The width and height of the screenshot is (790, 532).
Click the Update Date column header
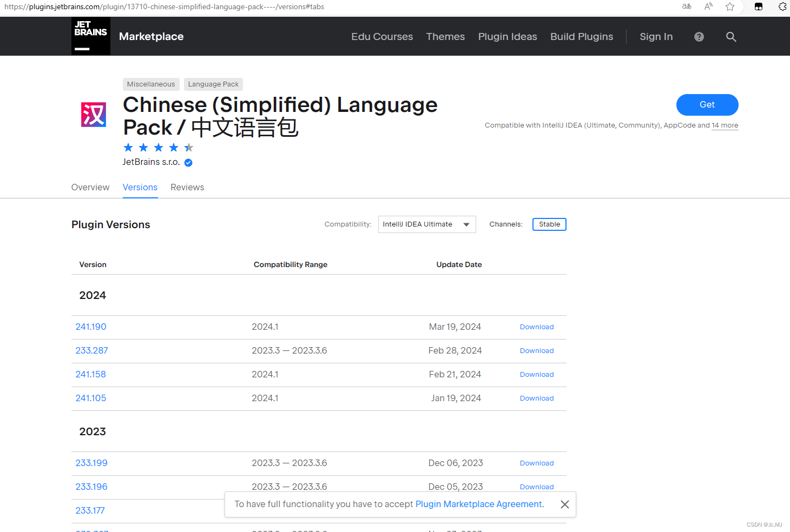coord(459,265)
